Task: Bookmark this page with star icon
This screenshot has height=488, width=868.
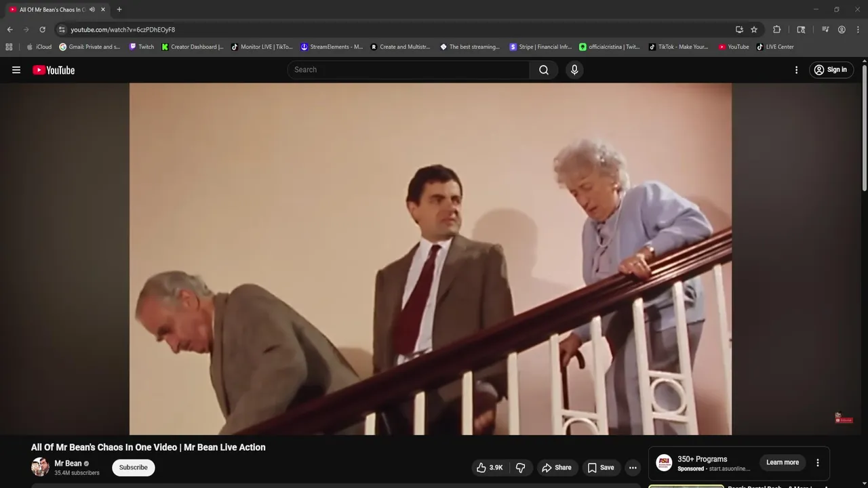Action: coord(754,30)
